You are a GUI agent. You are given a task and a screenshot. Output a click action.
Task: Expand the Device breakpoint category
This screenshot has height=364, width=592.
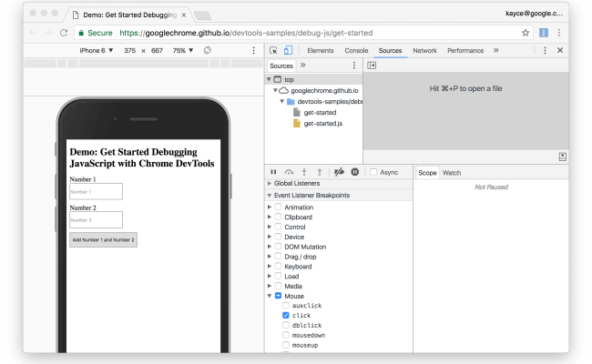[270, 237]
